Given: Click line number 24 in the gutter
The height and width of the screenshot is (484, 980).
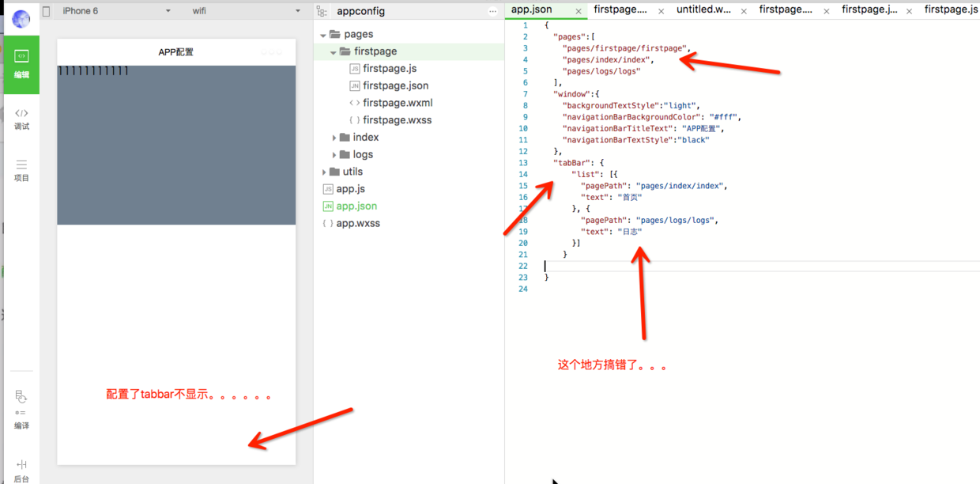Looking at the screenshot, I should pyautogui.click(x=523, y=289).
